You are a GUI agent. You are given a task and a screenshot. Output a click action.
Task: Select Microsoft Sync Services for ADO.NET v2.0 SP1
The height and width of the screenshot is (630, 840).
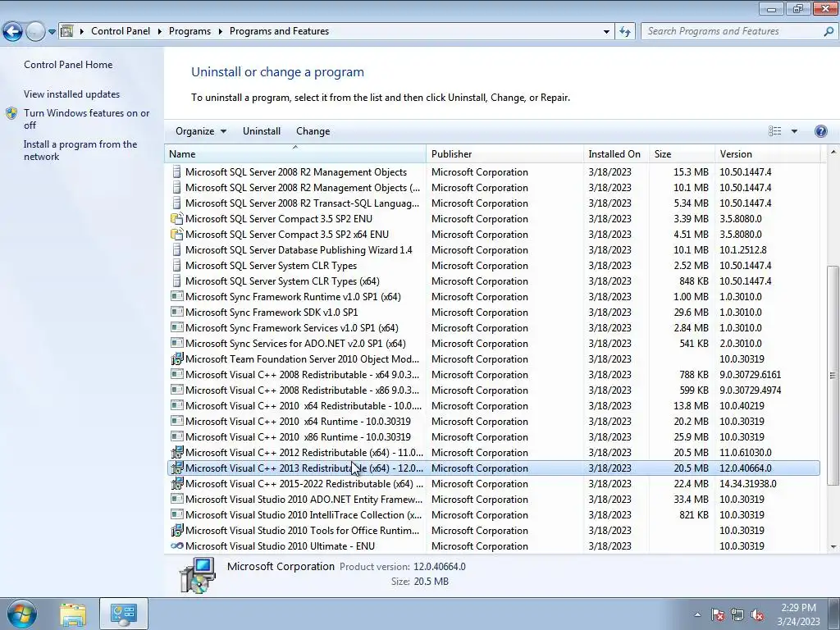coord(493,343)
